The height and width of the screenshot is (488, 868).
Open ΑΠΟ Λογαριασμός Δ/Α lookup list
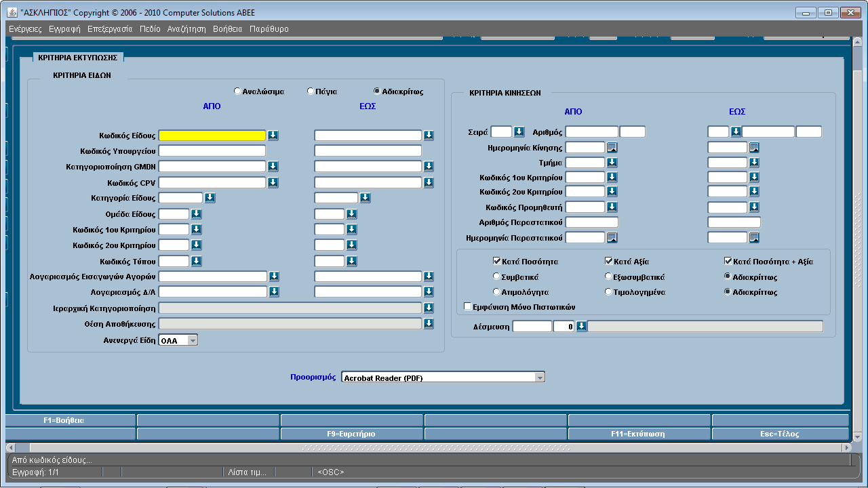pyautogui.click(x=274, y=292)
